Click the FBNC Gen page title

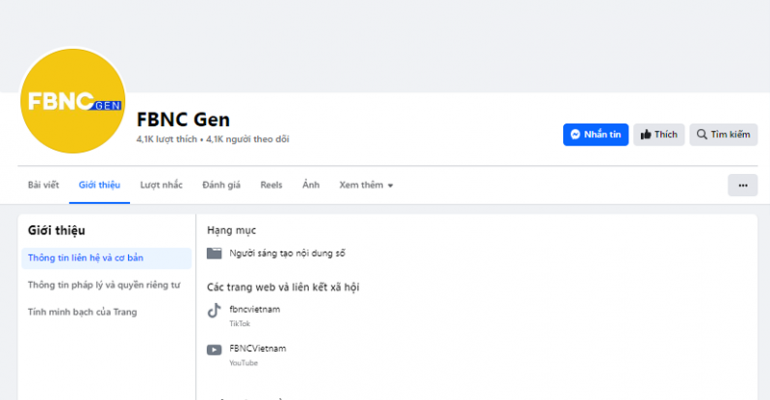[183, 119]
